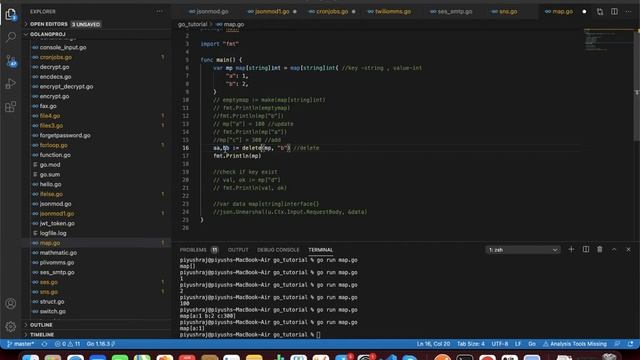Open Explorer panel more actions ellipsis

[x=160, y=11]
